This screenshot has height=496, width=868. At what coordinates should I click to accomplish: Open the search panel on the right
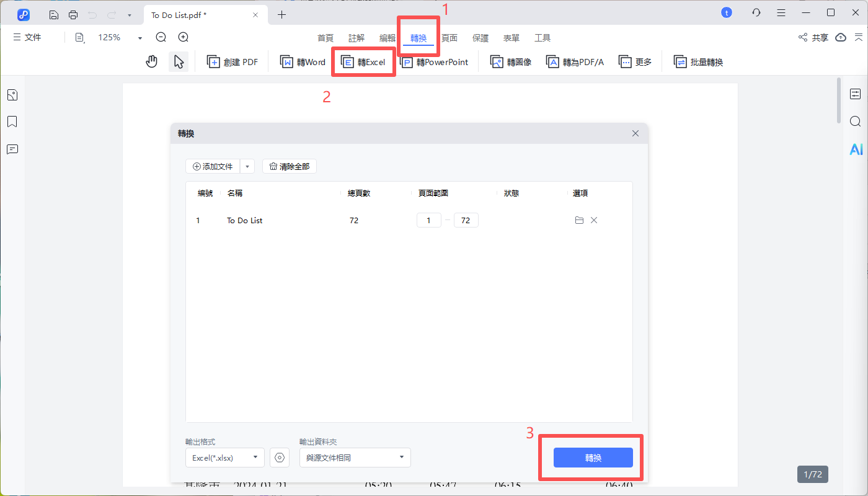point(856,122)
